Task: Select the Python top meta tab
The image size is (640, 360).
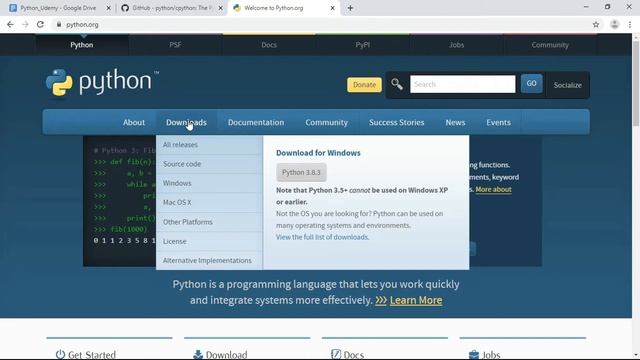Action: (82, 45)
